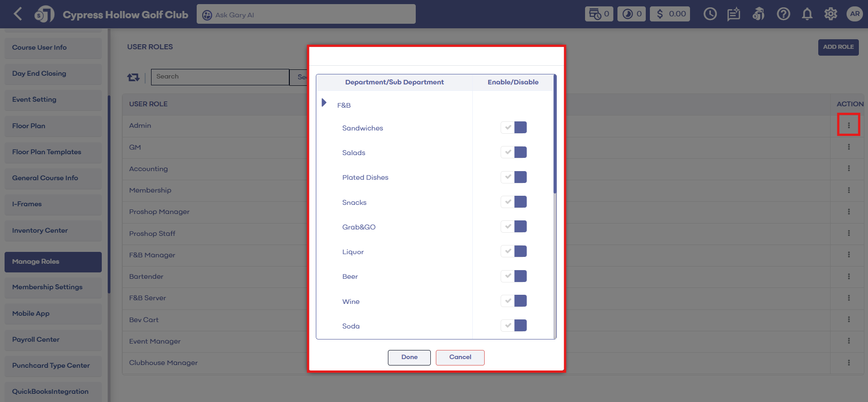Click the back arrow in the header
The image size is (868, 402).
point(18,14)
